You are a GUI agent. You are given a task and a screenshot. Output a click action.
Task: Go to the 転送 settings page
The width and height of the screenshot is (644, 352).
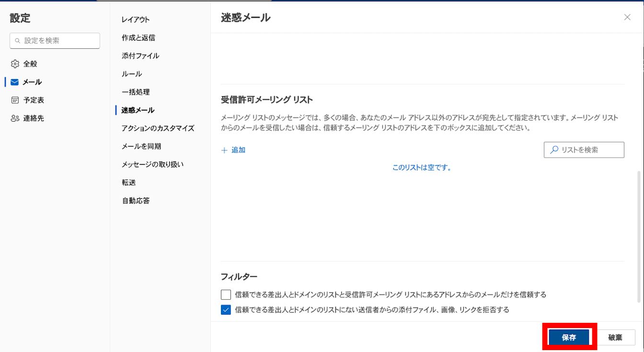(x=128, y=182)
